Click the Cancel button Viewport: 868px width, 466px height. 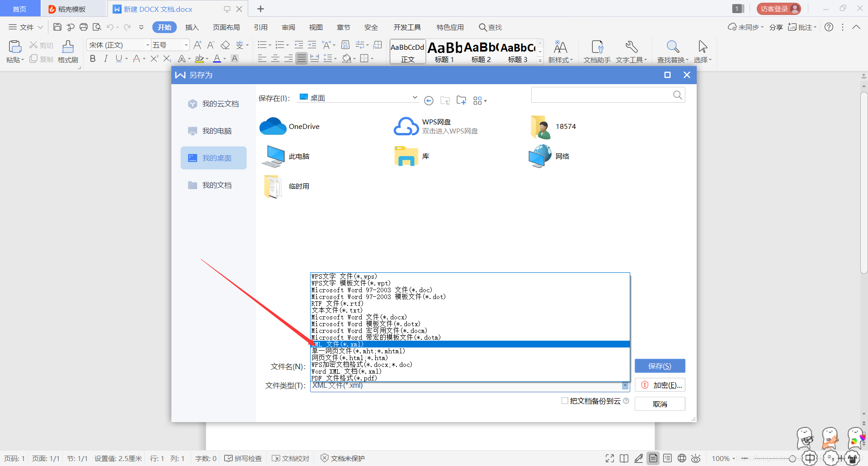(x=660, y=404)
